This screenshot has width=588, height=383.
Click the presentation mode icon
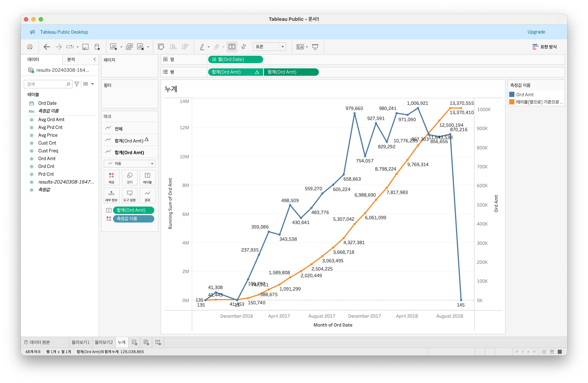tap(315, 47)
